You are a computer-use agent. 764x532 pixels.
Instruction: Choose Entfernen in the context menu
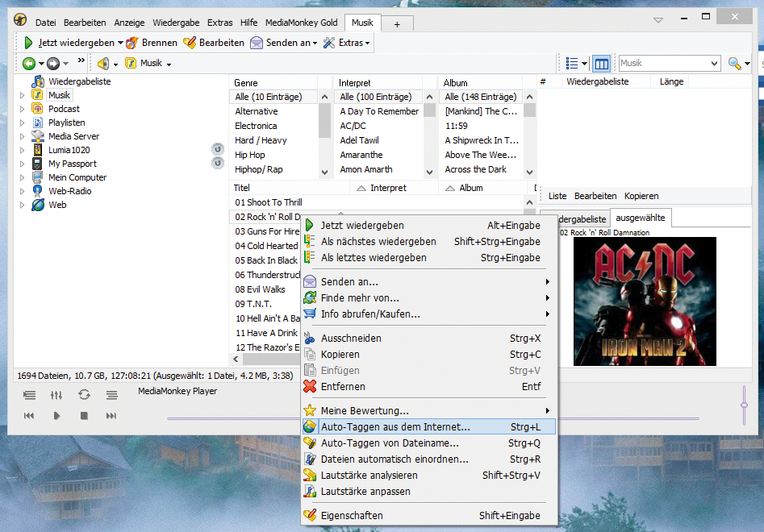(428, 386)
